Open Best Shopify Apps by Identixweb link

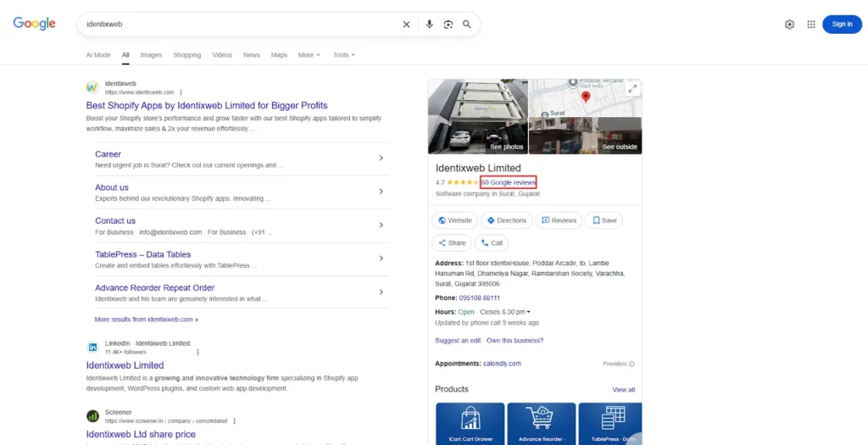coord(207,105)
